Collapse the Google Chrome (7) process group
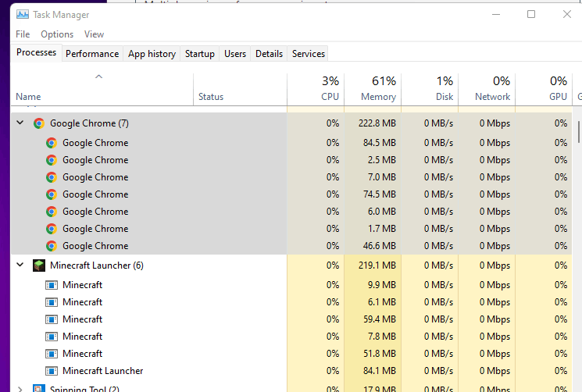This screenshot has height=392, width=582. 20,123
